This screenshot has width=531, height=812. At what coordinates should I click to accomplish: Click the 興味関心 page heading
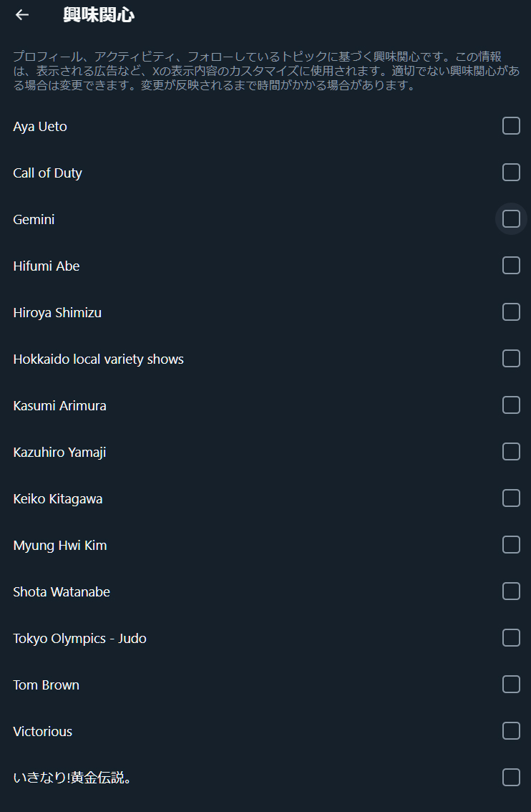point(98,15)
